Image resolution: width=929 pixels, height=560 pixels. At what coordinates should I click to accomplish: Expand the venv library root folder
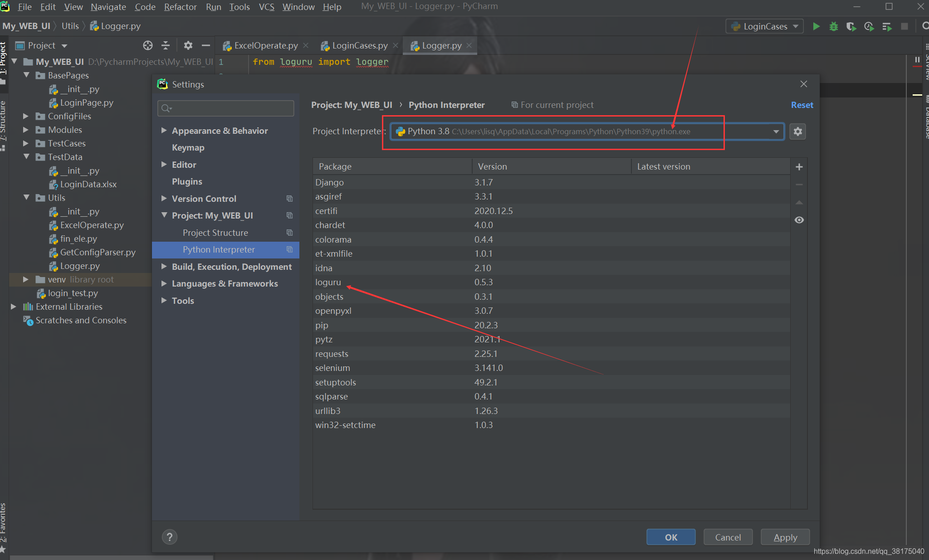(x=26, y=279)
